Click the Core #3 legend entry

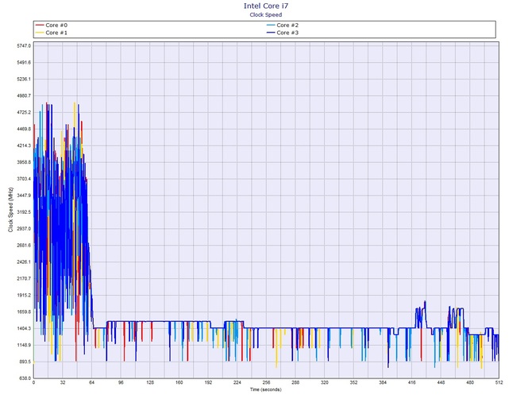[283, 33]
